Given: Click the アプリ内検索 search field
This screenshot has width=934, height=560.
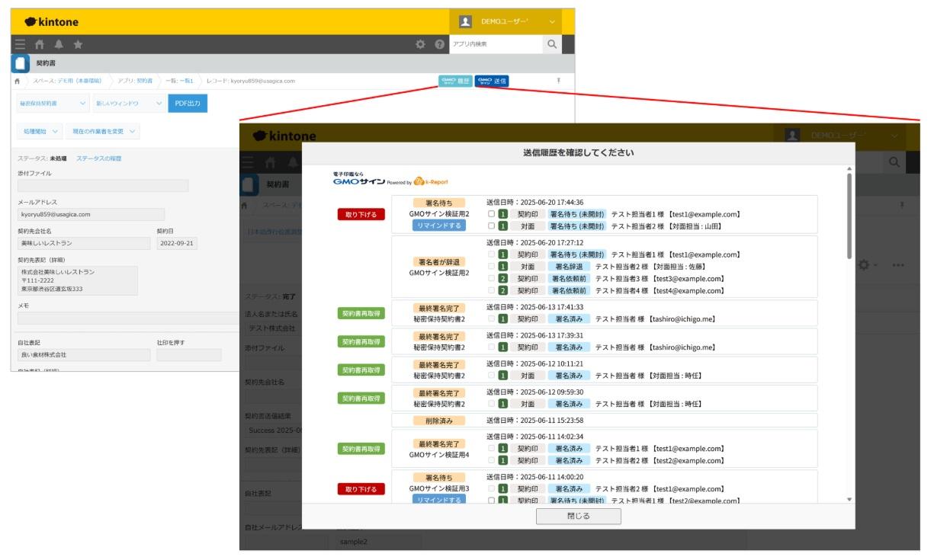Looking at the screenshot, I should pyautogui.click(x=495, y=45).
